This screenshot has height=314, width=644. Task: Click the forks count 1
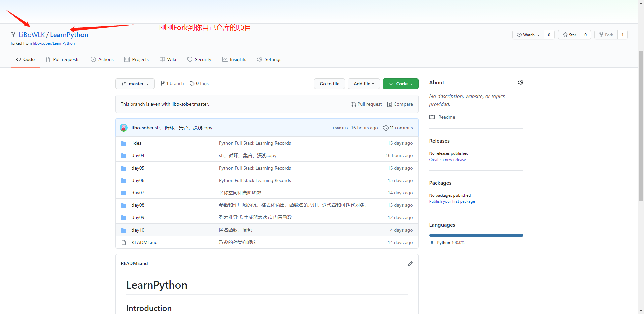pos(623,35)
